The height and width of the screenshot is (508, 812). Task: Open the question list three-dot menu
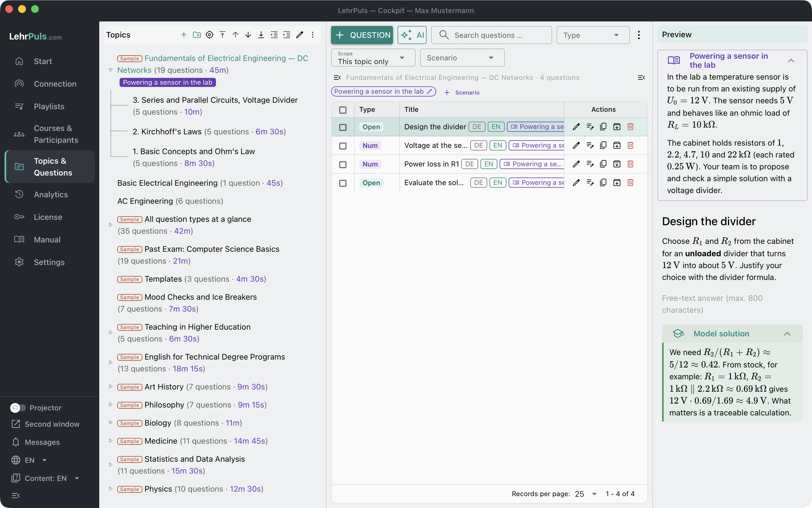(639, 35)
